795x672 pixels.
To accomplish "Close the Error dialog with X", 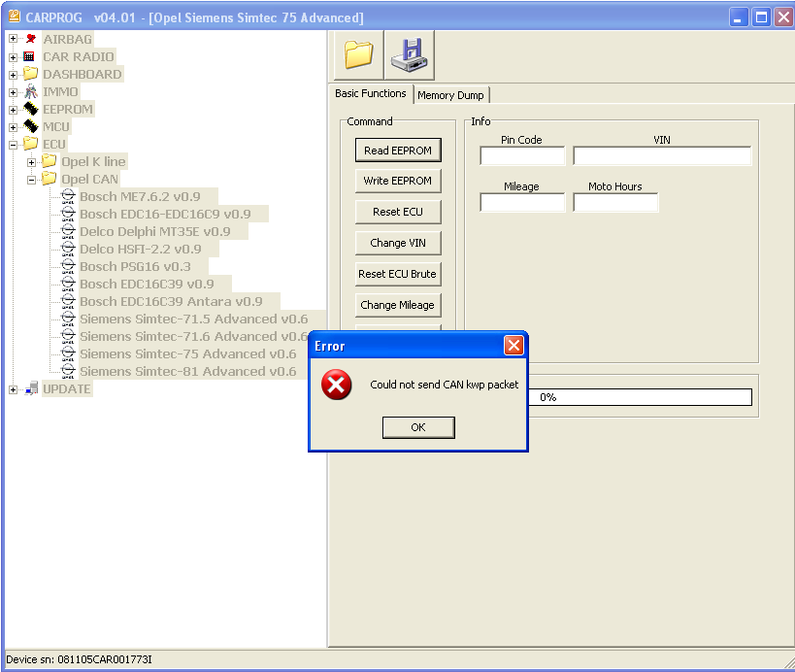I will click(x=513, y=346).
